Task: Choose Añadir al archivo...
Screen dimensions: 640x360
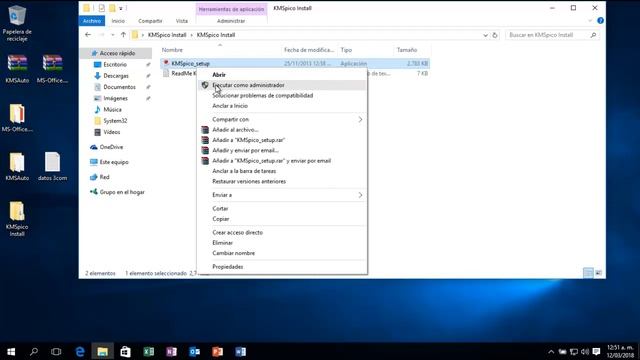Action: pos(282,130)
